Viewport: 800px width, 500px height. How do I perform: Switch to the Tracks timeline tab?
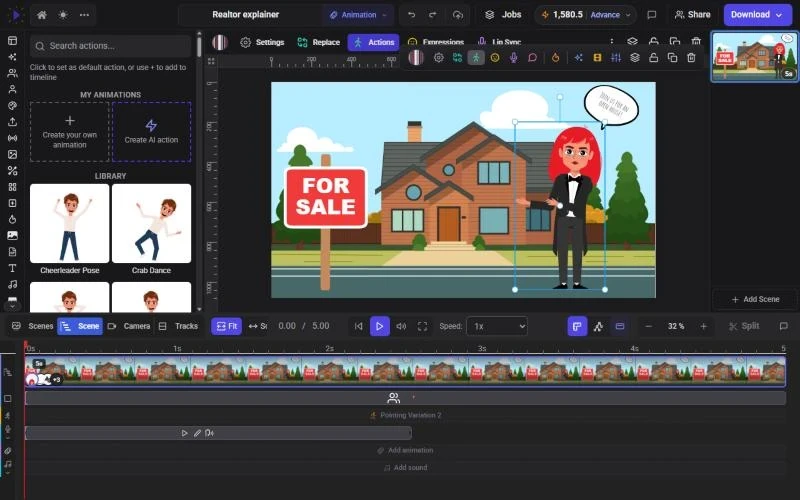click(178, 326)
